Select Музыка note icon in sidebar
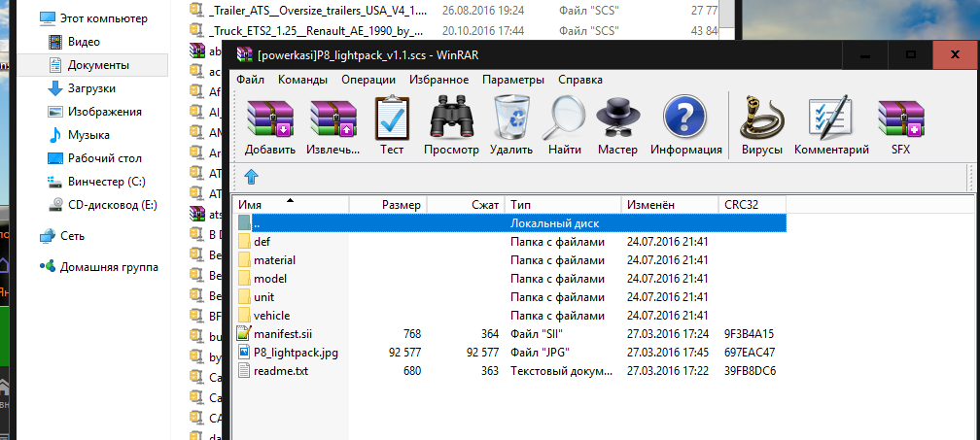 [55, 135]
